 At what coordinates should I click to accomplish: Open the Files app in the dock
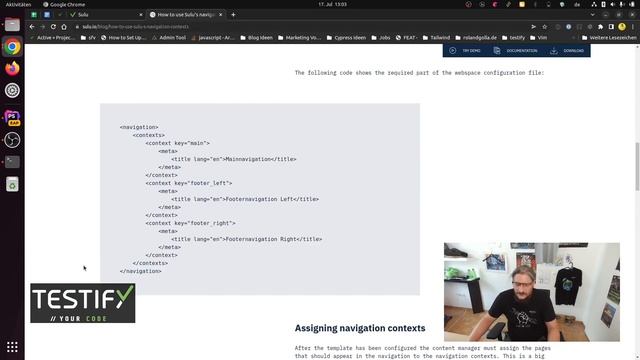point(12,24)
